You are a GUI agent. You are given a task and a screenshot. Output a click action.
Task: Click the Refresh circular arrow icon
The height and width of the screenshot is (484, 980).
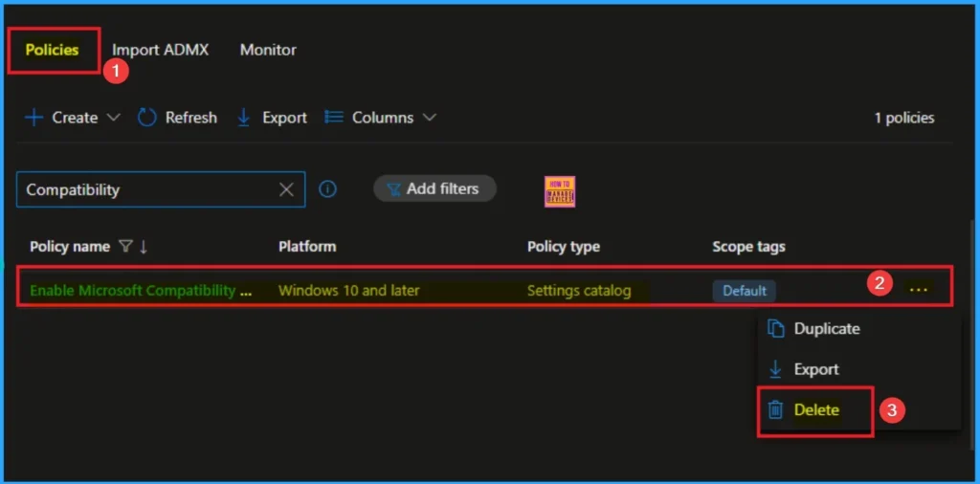pyautogui.click(x=146, y=118)
